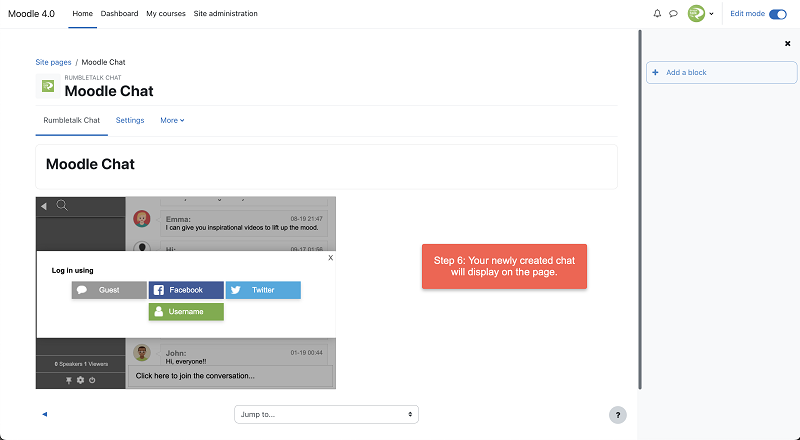The height and width of the screenshot is (440, 800).
Task: Click the previous activity arrow
Action: pyautogui.click(x=44, y=413)
